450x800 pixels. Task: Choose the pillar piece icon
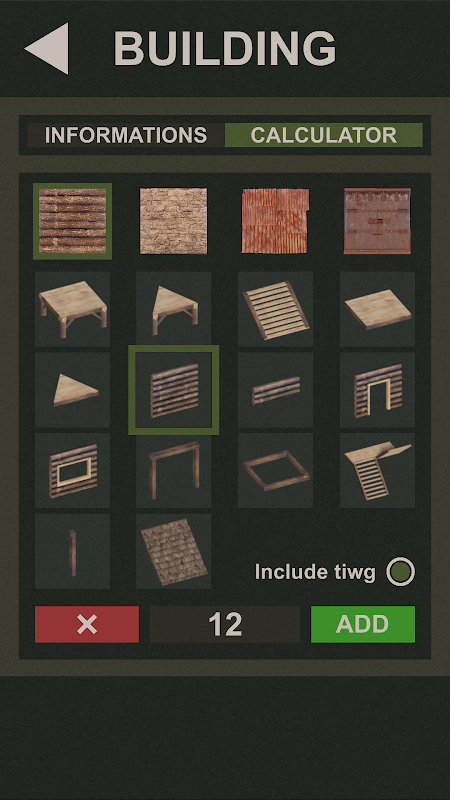(x=72, y=551)
